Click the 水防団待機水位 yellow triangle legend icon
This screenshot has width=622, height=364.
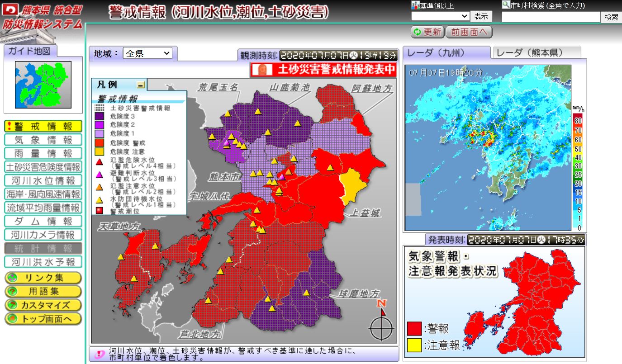(100, 200)
